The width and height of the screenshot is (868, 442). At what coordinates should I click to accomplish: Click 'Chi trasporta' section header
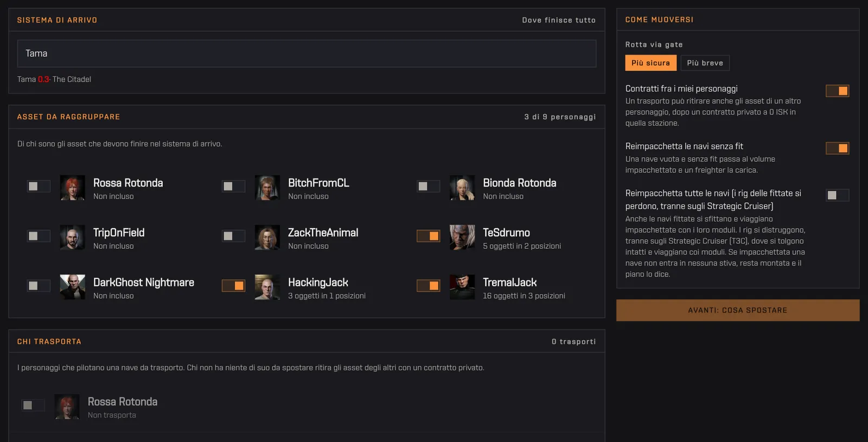click(x=49, y=342)
